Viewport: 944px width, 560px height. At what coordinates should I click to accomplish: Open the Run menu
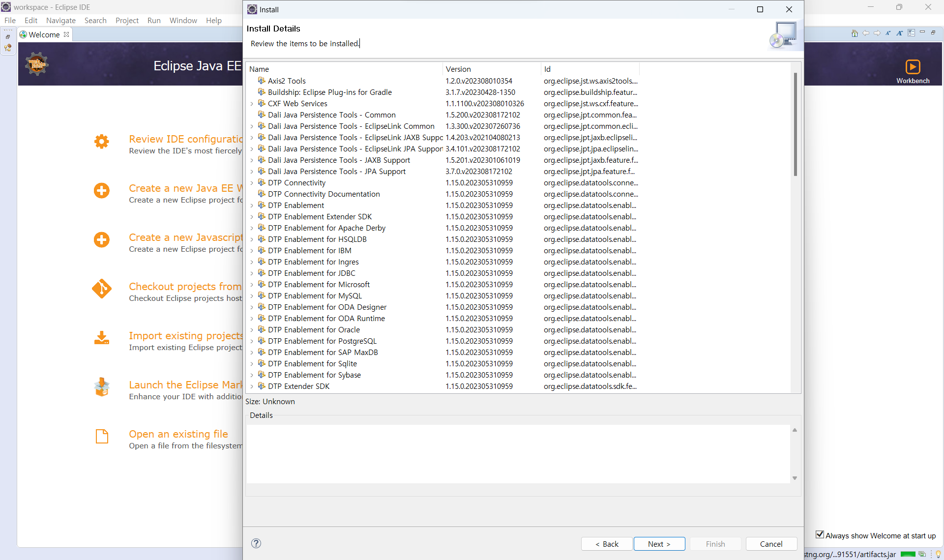coord(154,20)
